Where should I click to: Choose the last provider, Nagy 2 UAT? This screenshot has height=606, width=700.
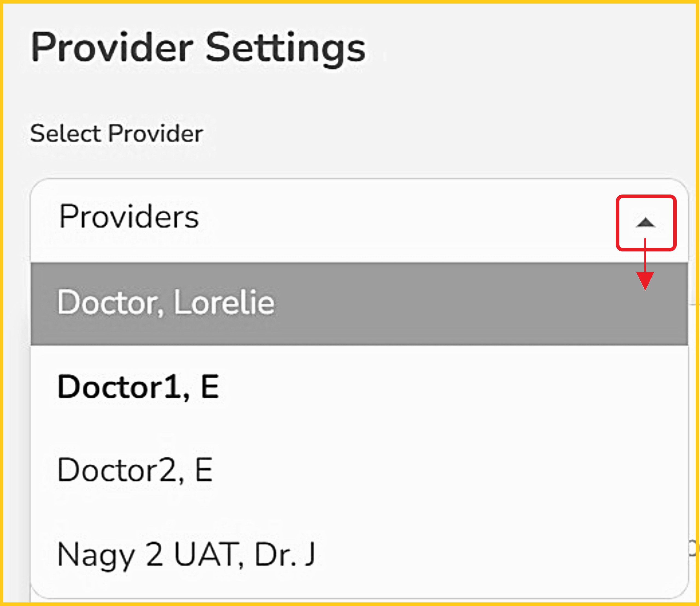pos(186,555)
